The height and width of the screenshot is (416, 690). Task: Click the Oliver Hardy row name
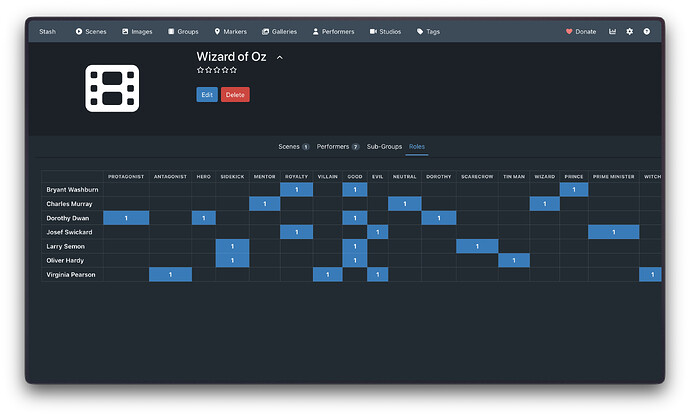[x=65, y=261]
